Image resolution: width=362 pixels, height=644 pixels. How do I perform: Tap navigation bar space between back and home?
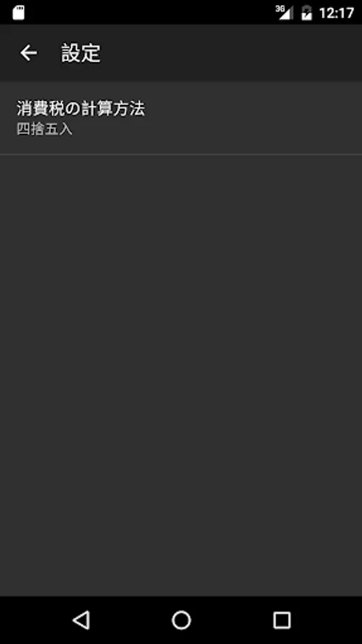[x=131, y=620]
